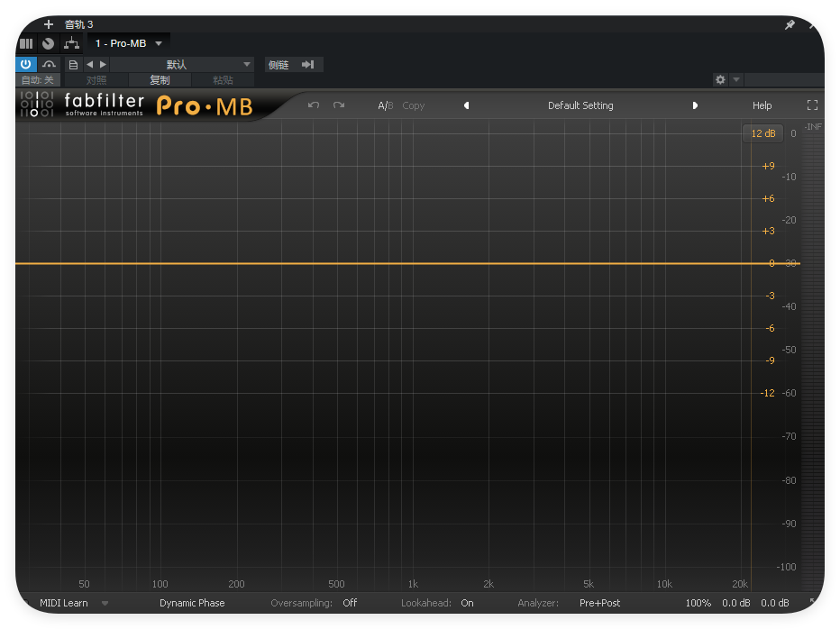Click the 复制 copy button
840x629 pixels.
160,80
